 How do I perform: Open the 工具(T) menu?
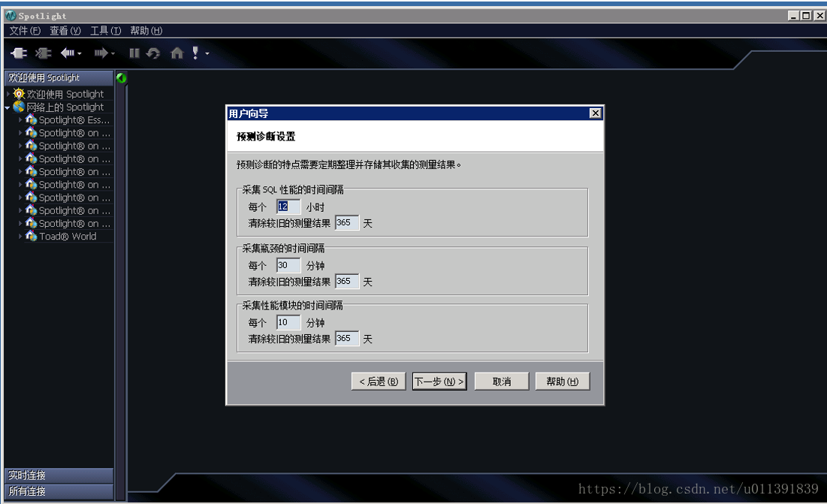click(x=105, y=31)
